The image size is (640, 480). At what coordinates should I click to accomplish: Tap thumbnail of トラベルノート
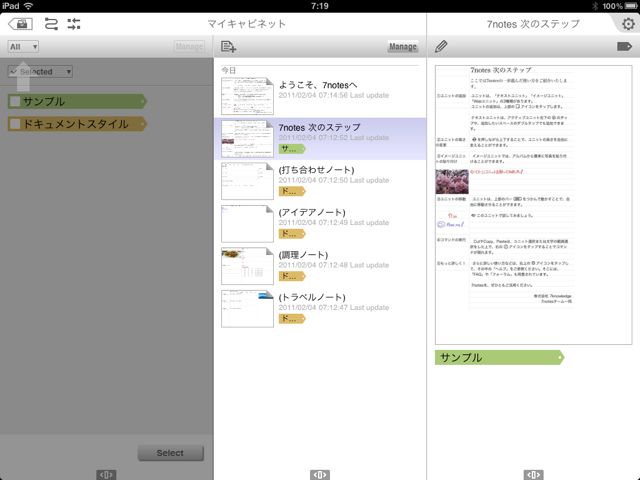tap(247, 309)
